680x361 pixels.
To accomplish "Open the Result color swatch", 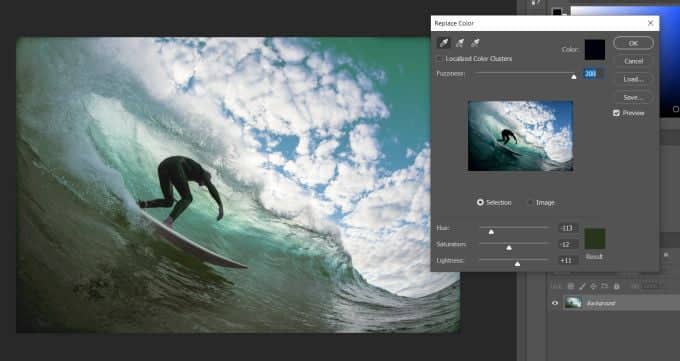I will point(595,239).
